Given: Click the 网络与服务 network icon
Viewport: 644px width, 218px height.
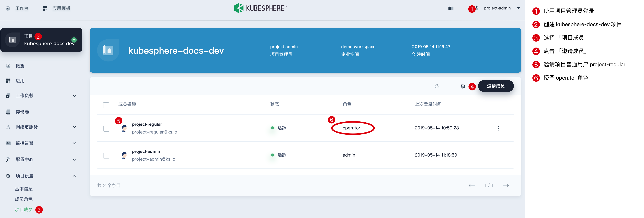Looking at the screenshot, I should pos(8,127).
